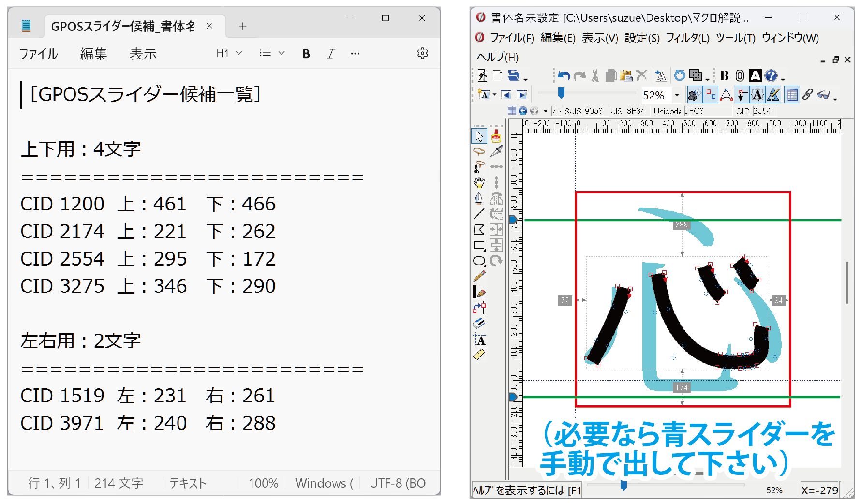
Task: Select the eraser tool
Action: [479, 323]
